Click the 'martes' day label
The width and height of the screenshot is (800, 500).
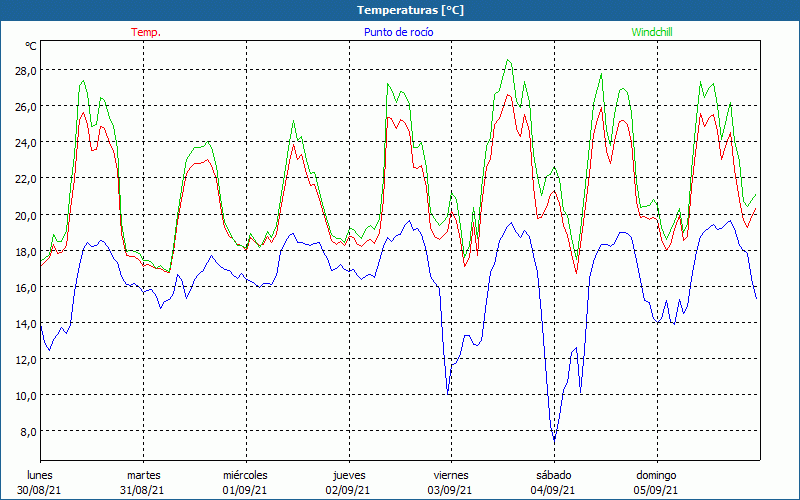point(144,475)
